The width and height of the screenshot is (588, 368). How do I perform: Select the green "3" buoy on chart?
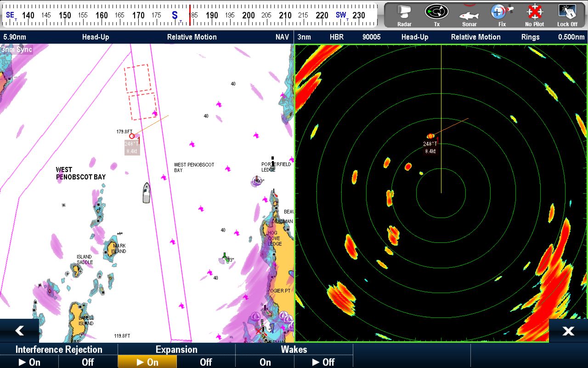pos(225,258)
